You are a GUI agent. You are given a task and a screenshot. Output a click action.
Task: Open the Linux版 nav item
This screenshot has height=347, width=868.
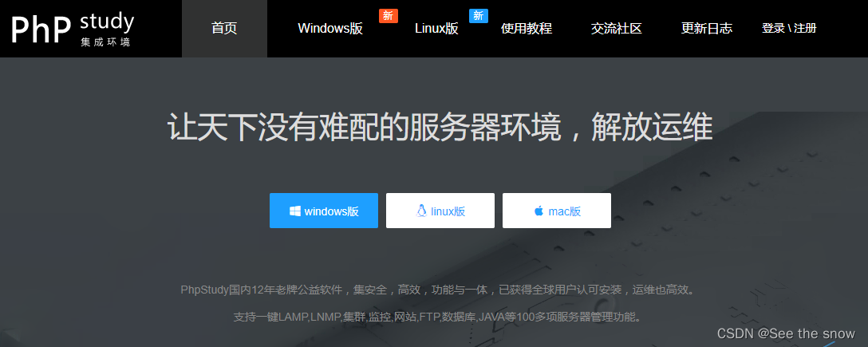coord(436,29)
